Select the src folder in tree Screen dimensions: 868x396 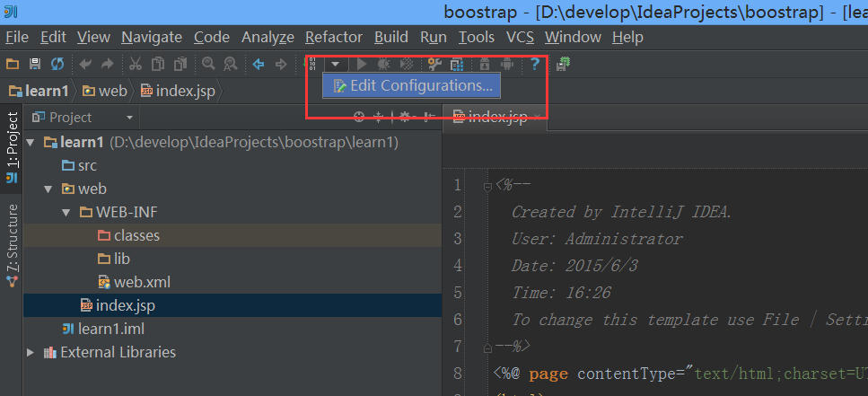tap(79, 165)
